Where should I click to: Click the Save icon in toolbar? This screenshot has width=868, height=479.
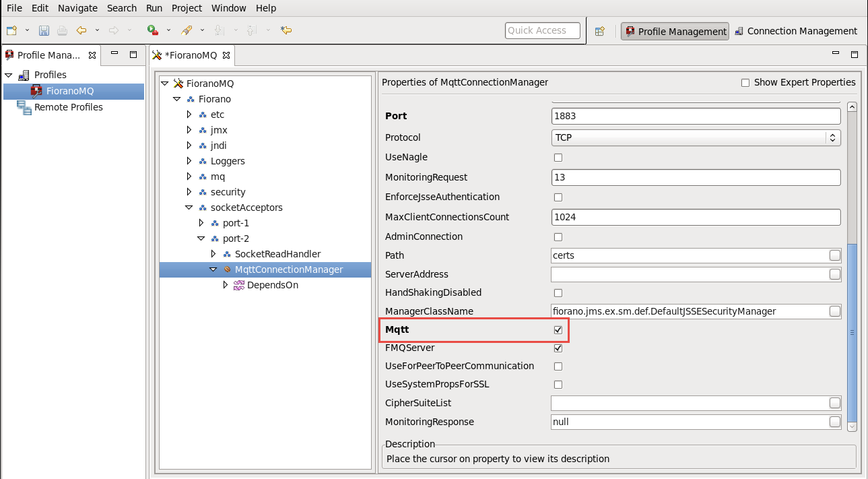tap(44, 30)
